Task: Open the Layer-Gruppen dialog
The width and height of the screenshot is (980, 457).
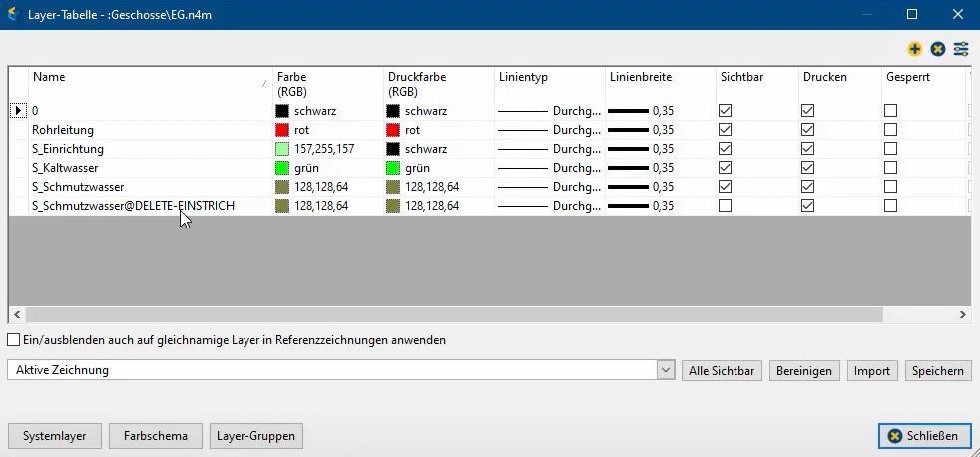Action: coord(259,436)
